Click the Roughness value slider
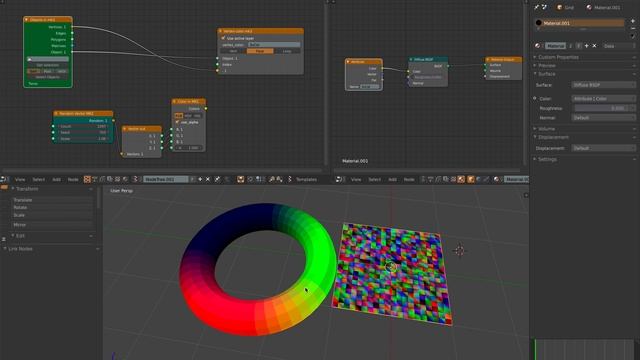The height and width of the screenshot is (360, 640). [603, 108]
